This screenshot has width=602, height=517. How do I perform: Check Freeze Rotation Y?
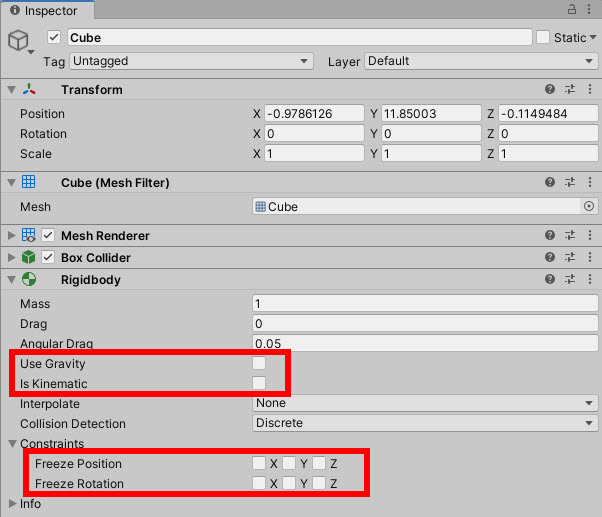289,483
